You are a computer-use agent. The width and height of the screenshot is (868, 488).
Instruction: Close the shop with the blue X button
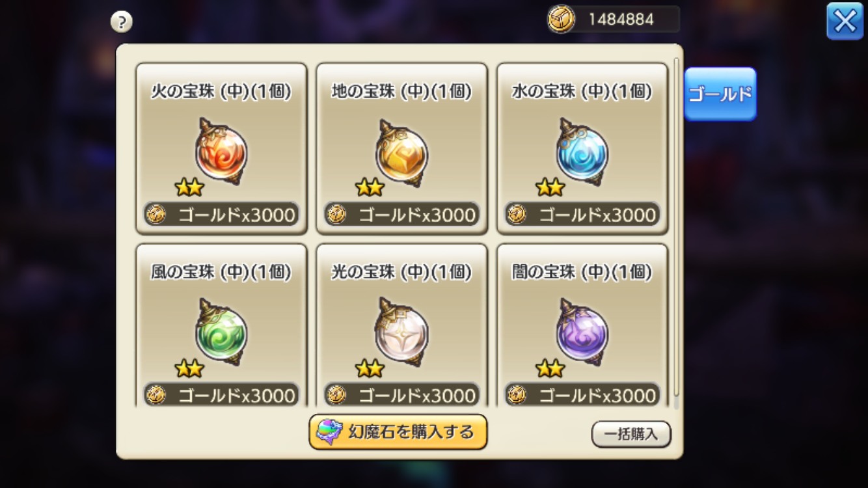point(845,21)
